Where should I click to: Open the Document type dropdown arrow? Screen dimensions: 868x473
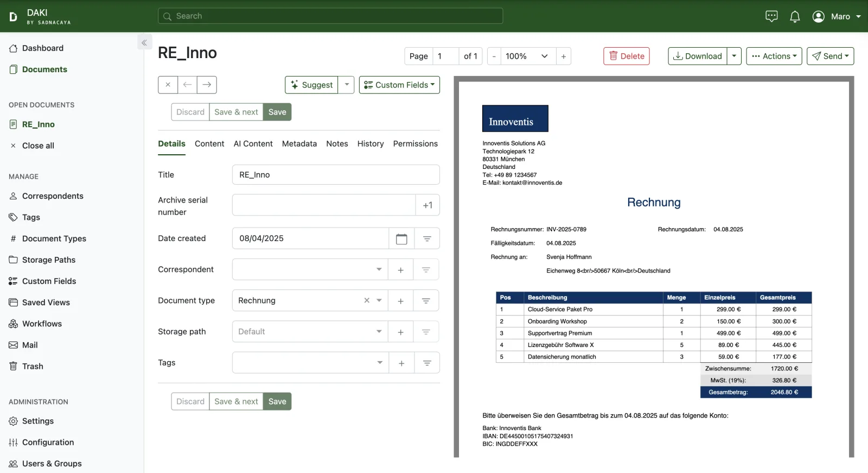coord(379,300)
